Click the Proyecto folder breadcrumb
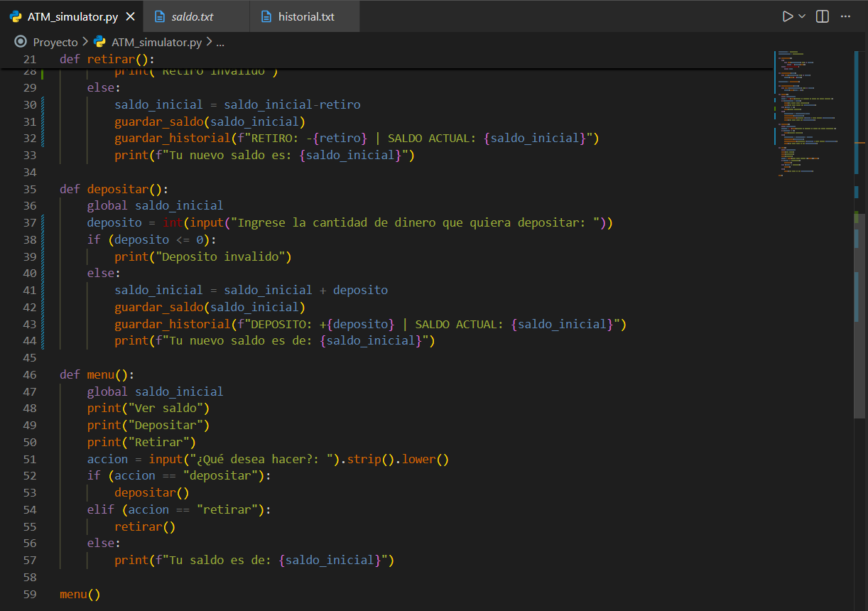This screenshot has height=611, width=868. coord(55,42)
